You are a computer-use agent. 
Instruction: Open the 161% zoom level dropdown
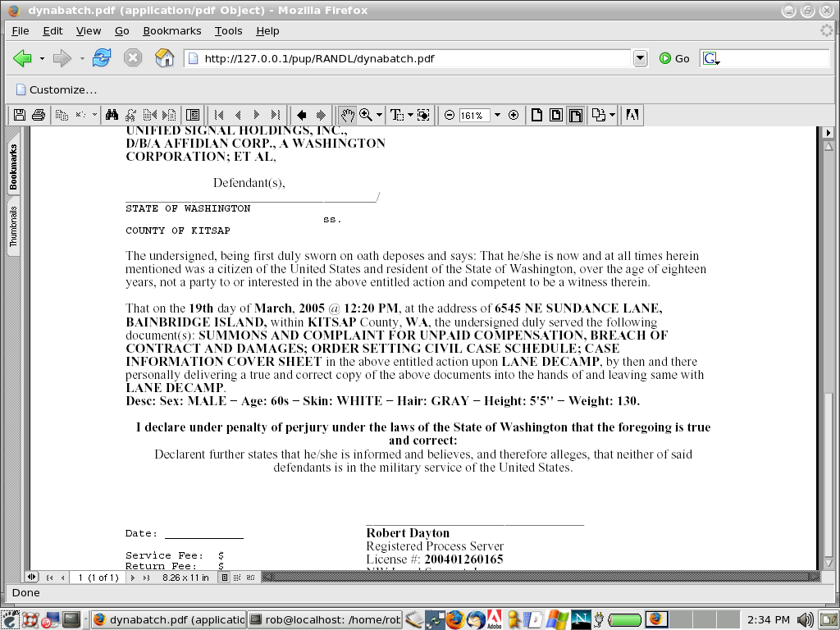click(x=497, y=116)
